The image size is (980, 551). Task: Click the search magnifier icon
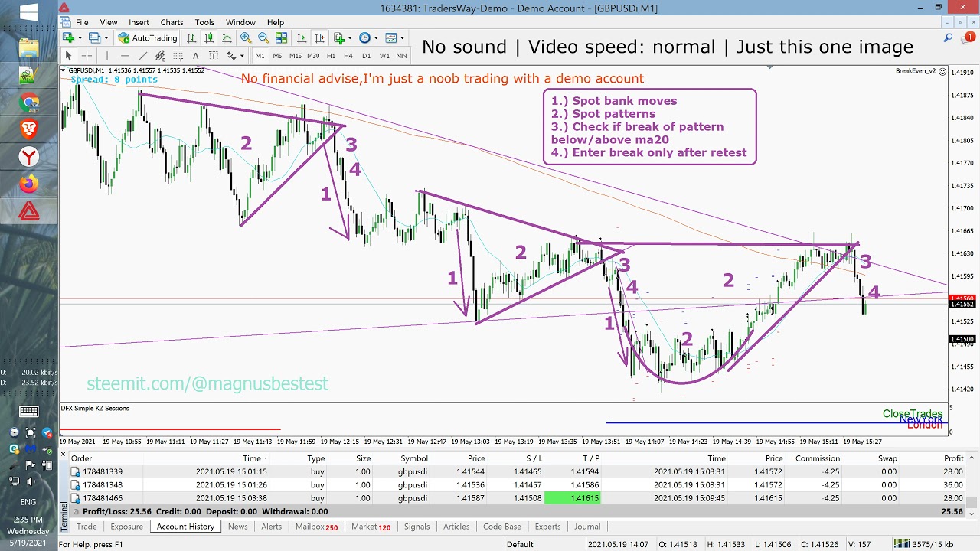(948, 37)
